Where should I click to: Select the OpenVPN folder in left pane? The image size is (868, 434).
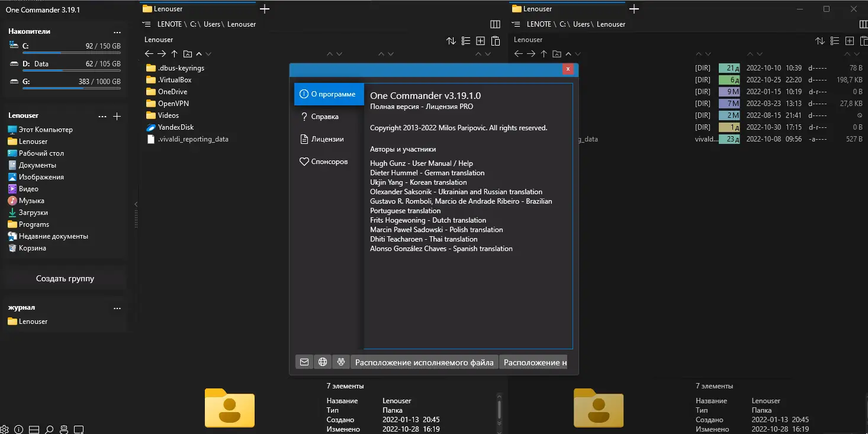click(168, 104)
